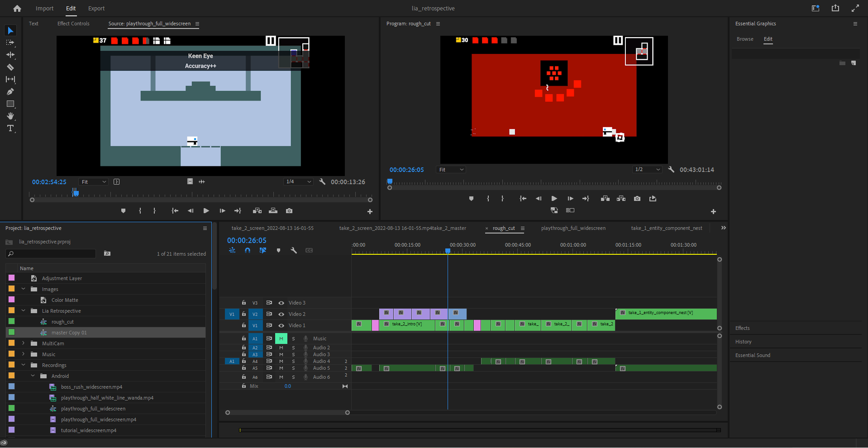Toggle Video 2 track visibility eye
This screenshot has width=868, height=448.
(281, 314)
